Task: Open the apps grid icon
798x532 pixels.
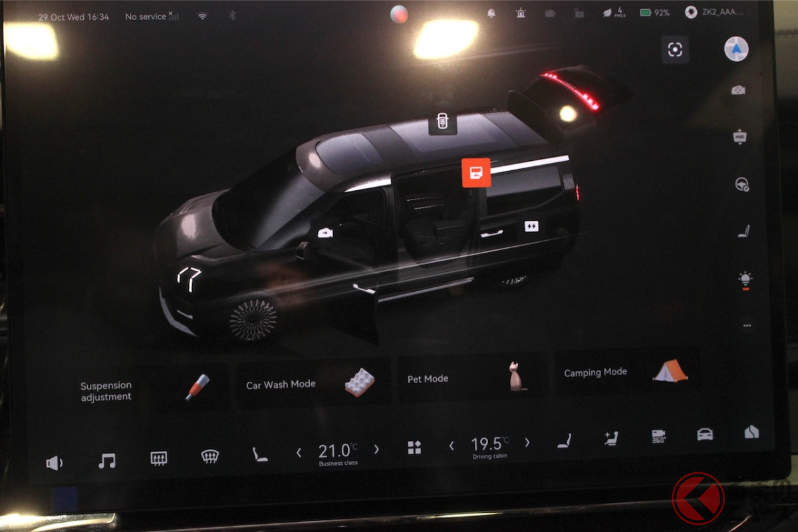Action: tap(414, 448)
